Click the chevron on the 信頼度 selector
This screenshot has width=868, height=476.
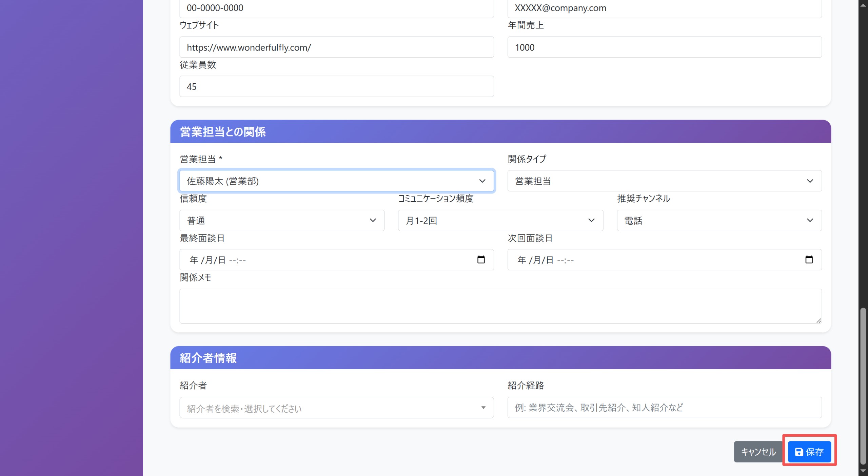pos(372,220)
